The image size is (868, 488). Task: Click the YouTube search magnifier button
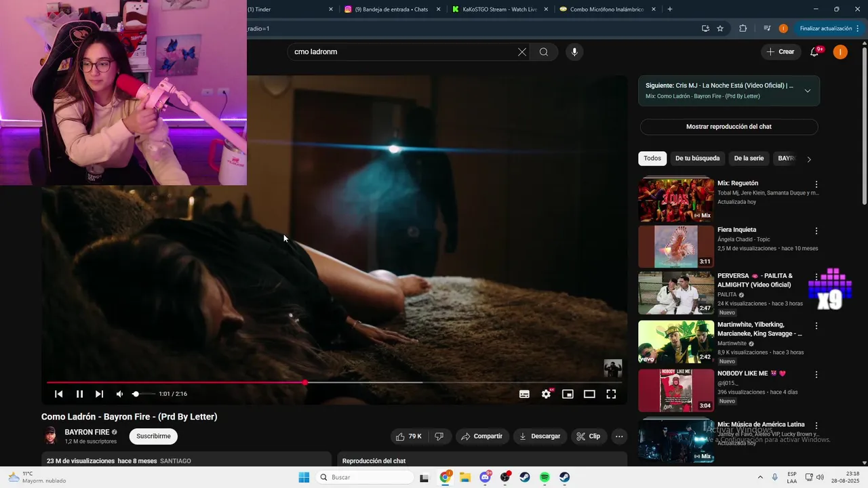tap(544, 52)
